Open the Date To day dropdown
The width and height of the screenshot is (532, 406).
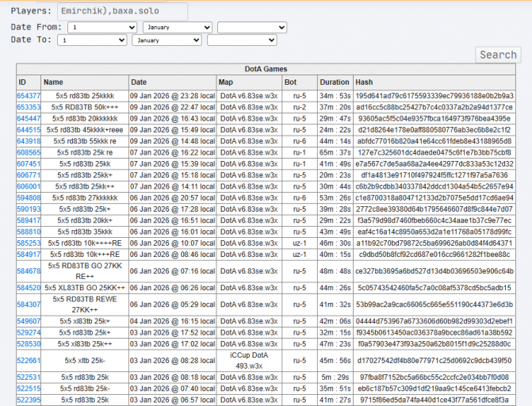[x=92, y=40]
